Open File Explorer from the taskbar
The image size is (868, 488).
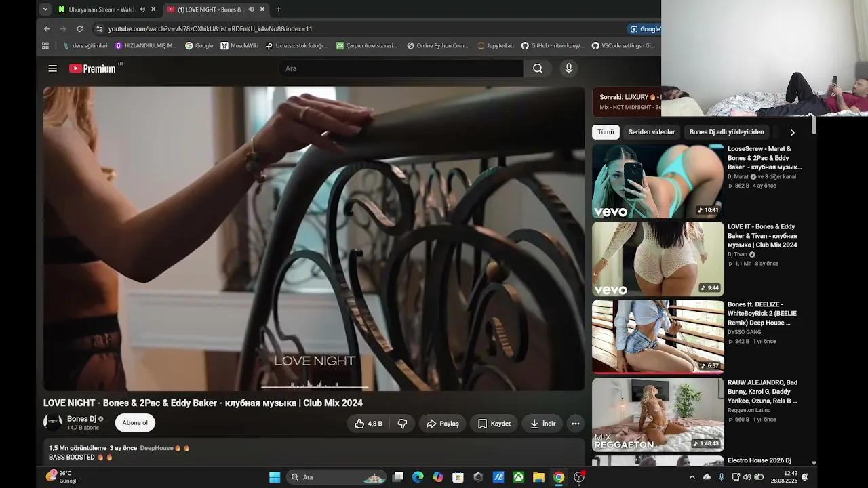point(538,477)
